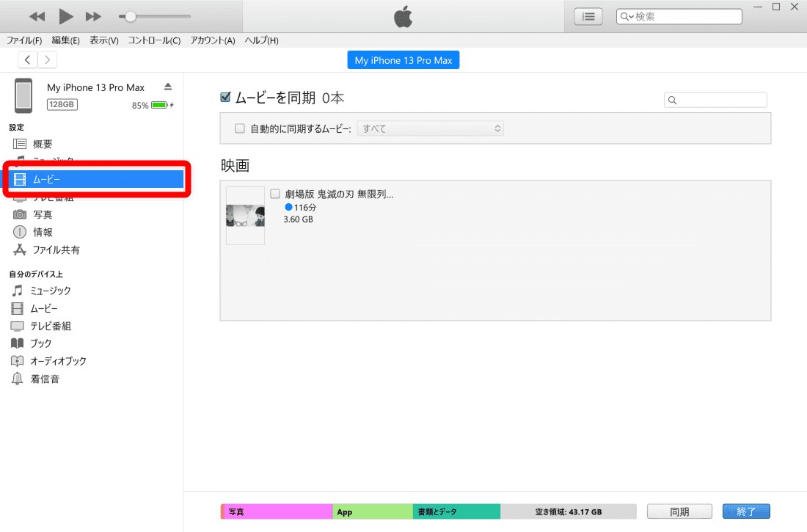Close the iTunes window
The width and height of the screenshot is (807, 532).
[x=795, y=7]
